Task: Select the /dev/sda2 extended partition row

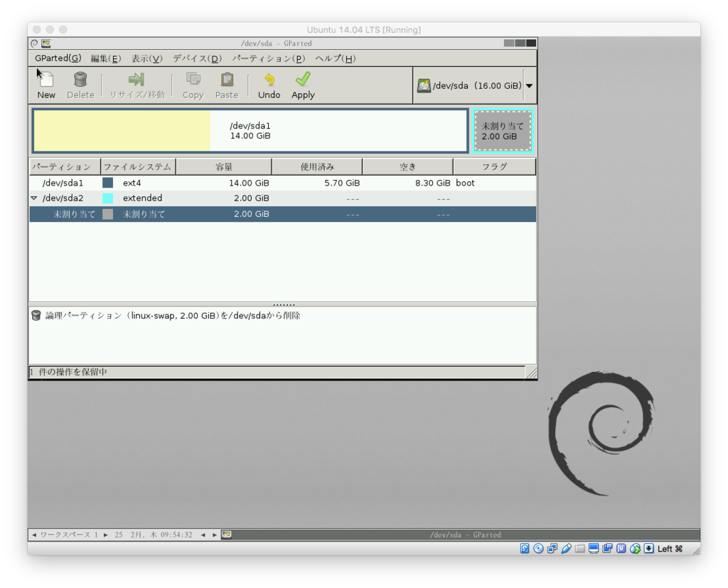Action: coord(282,198)
